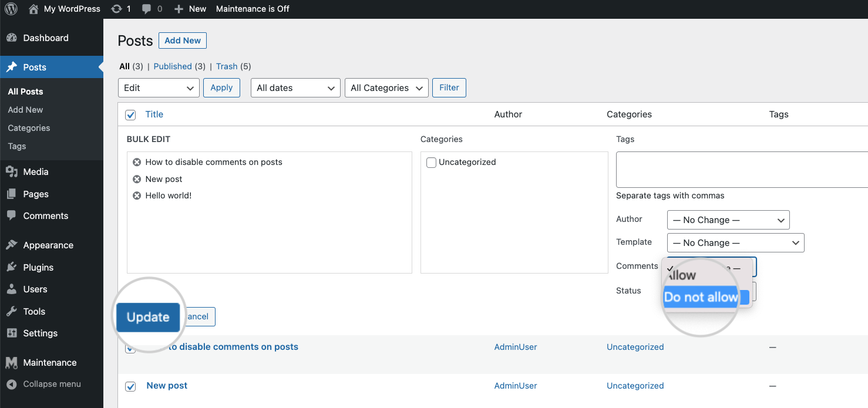Toggle the select-all checkbox beside Title
Screen dimensions: 868x408
(130, 115)
